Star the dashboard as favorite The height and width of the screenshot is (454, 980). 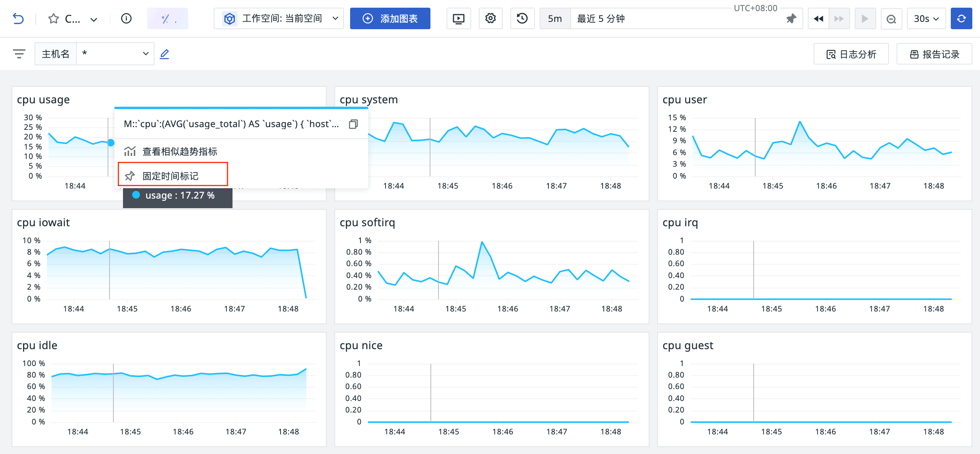point(53,18)
